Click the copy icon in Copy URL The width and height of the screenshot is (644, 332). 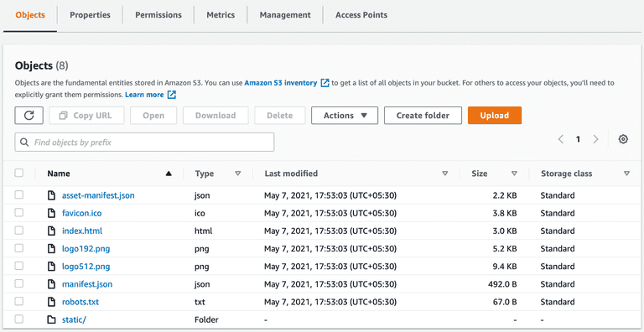coord(63,116)
